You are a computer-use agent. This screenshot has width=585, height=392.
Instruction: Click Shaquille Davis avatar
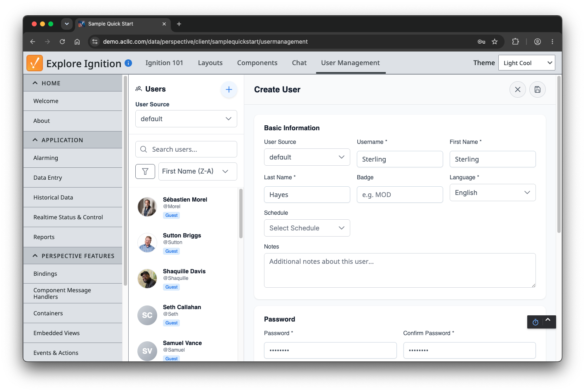point(147,279)
